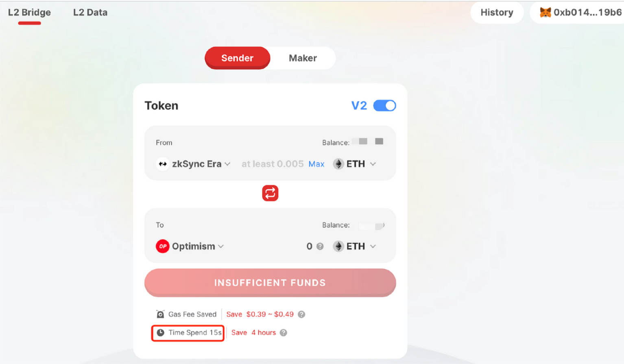Click help icon next to Save 4 hours

pos(284,333)
